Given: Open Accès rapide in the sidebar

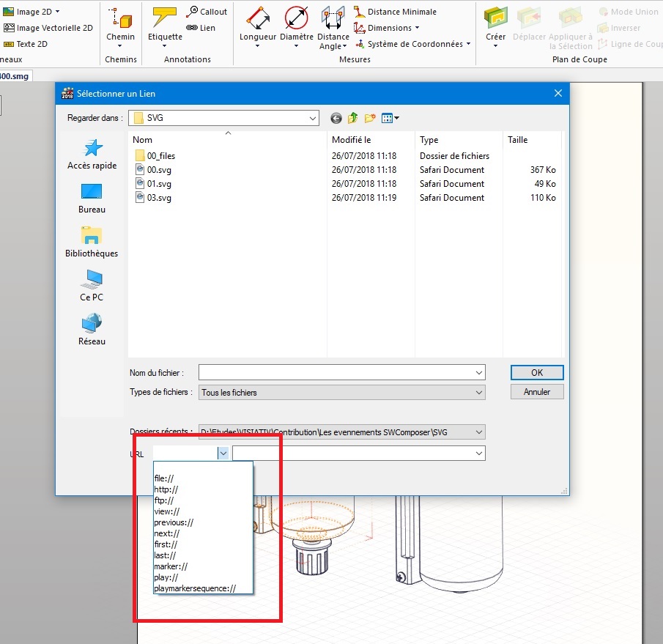Looking at the screenshot, I should pyautogui.click(x=92, y=155).
